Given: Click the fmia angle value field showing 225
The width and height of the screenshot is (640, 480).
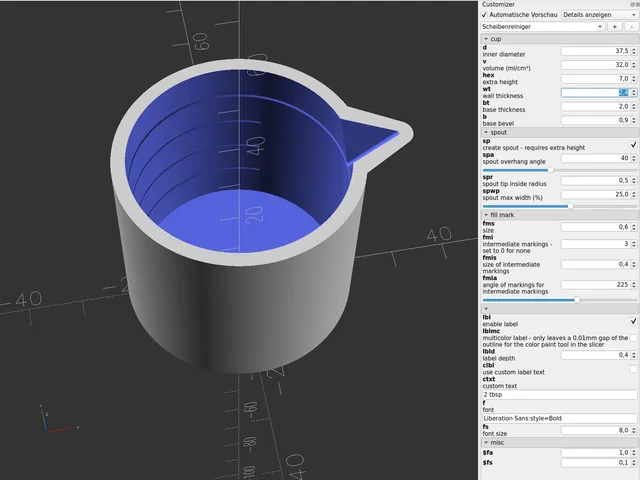Looking at the screenshot, I should 596,284.
